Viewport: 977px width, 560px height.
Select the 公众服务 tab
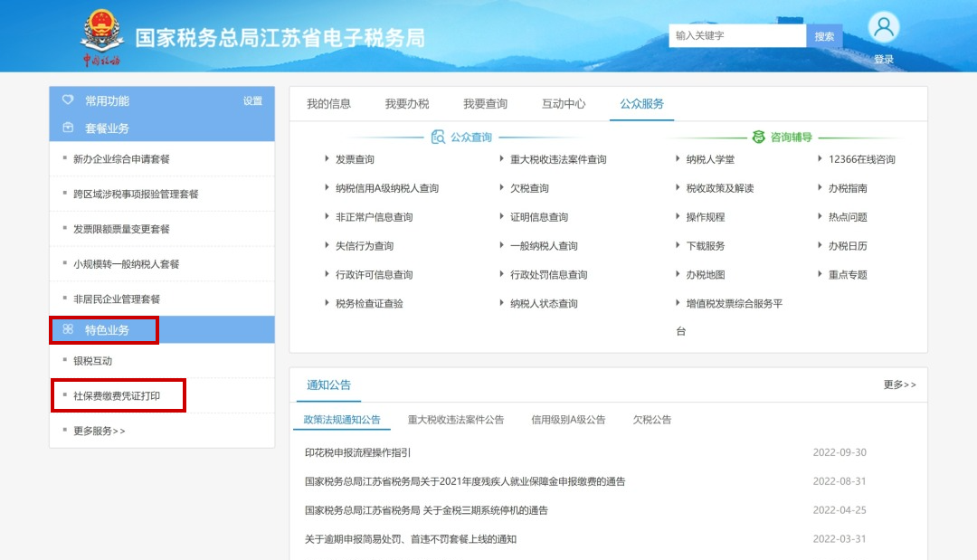point(641,103)
